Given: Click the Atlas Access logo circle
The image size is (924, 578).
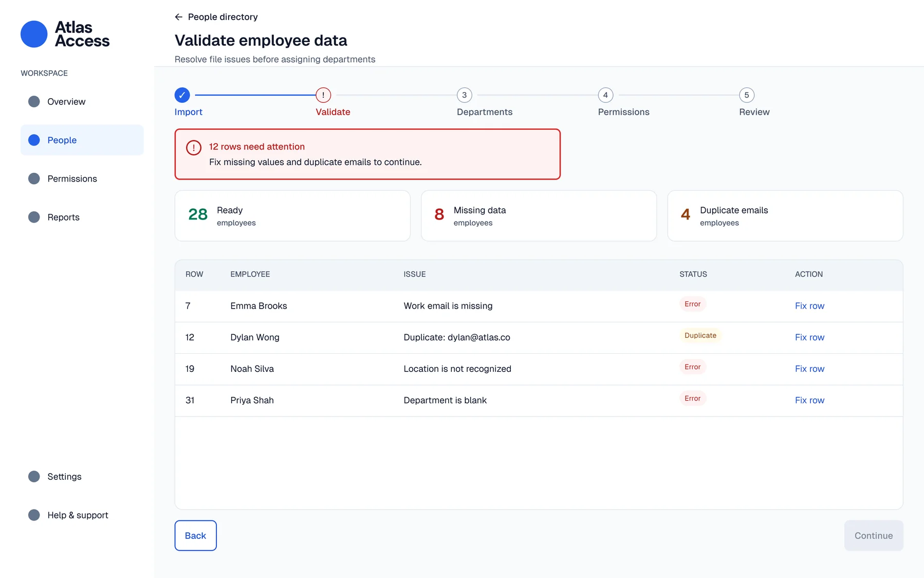Looking at the screenshot, I should pyautogui.click(x=34, y=34).
